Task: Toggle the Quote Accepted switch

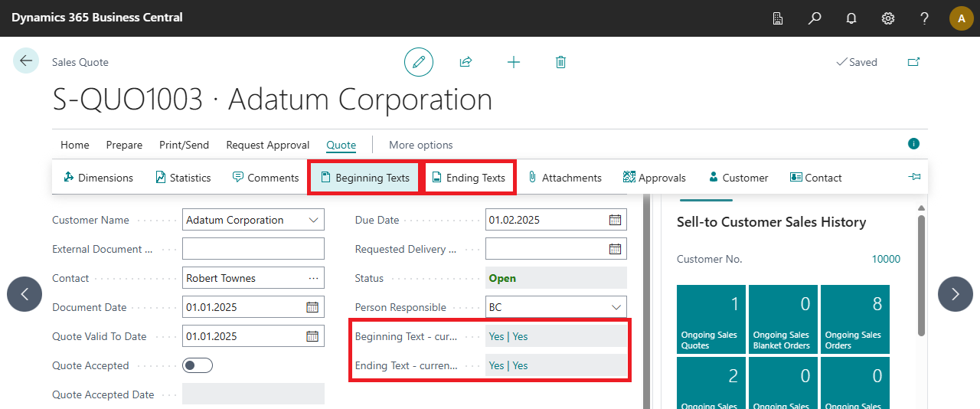Action: [x=198, y=365]
